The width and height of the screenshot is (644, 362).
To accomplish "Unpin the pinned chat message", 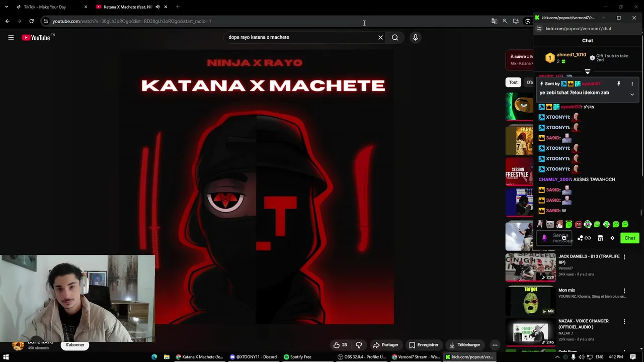I will [x=619, y=84].
